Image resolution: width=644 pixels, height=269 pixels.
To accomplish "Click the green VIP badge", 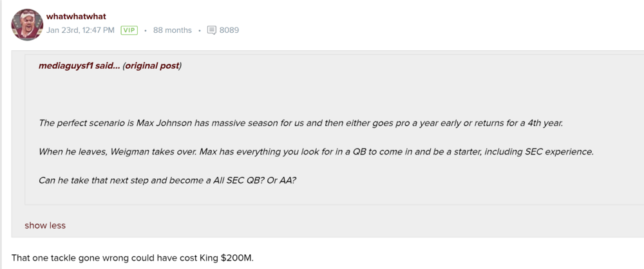I will [129, 30].
